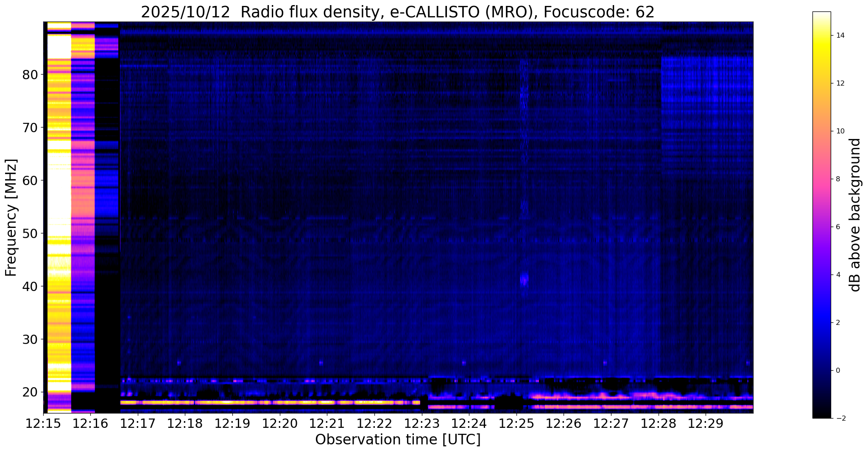Select the 12:20 time tick label

[280, 423]
